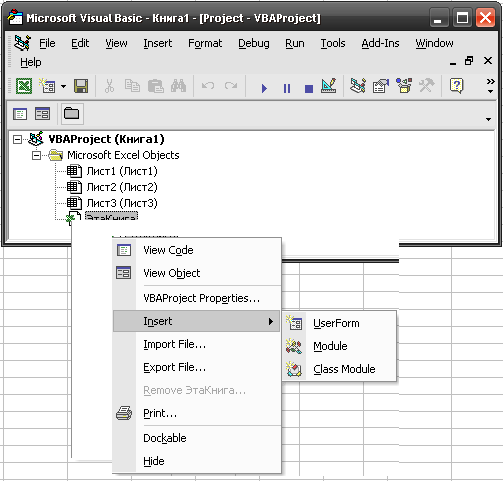This screenshot has height=481, width=503.
Task: Minimize the inner Project window
Action: coord(453,63)
